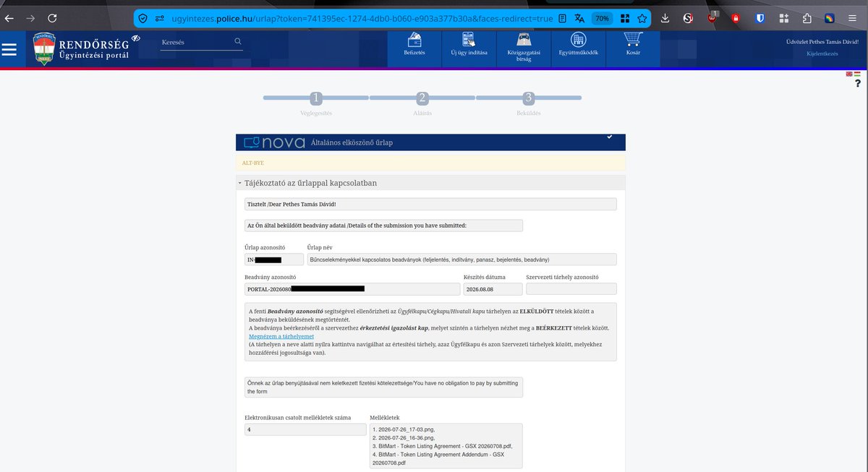868x472 pixels.
Task: Open the page translation icon
Action: [579, 18]
